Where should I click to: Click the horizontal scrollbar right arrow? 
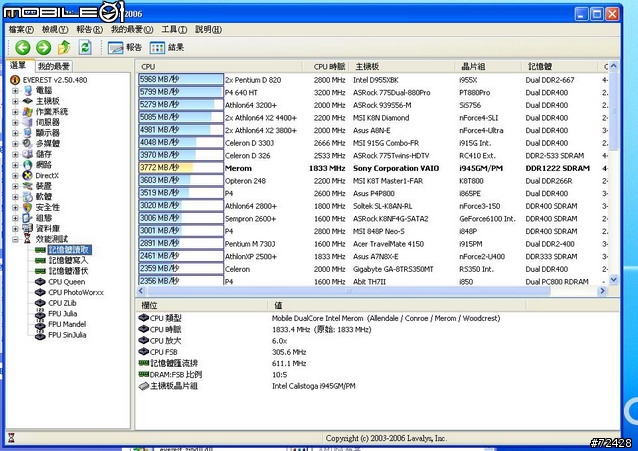click(603, 291)
